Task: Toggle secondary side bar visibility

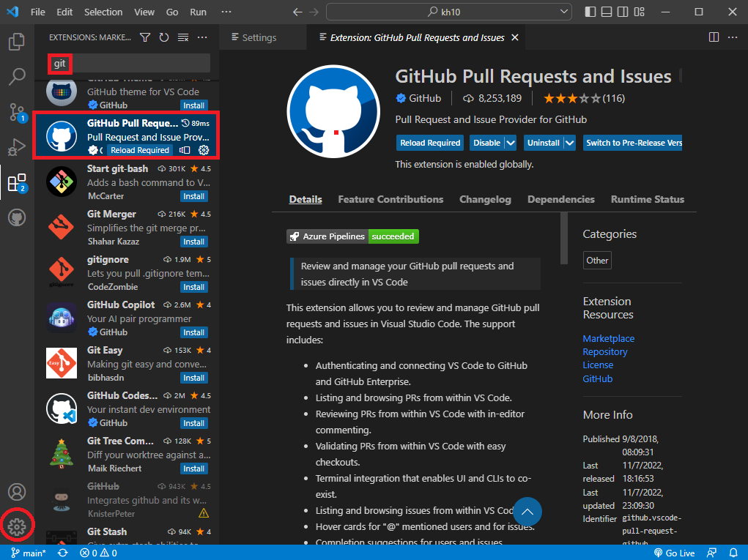Action: pyautogui.click(x=623, y=12)
